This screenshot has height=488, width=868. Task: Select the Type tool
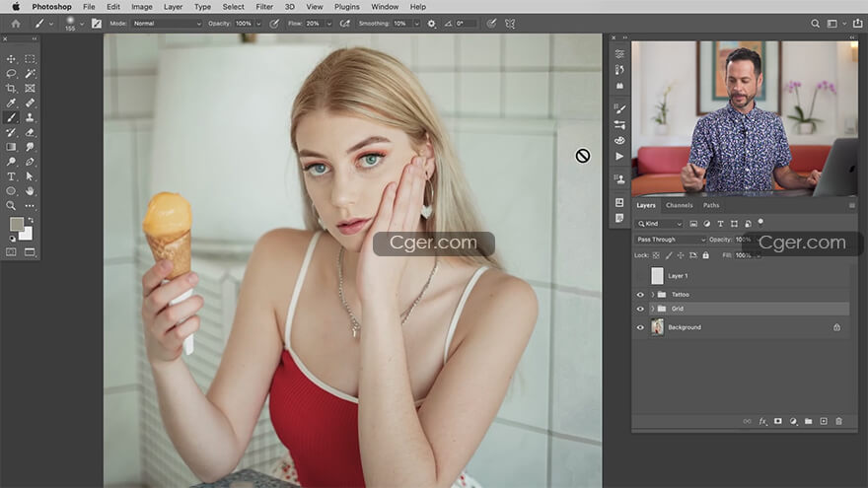tap(11, 176)
